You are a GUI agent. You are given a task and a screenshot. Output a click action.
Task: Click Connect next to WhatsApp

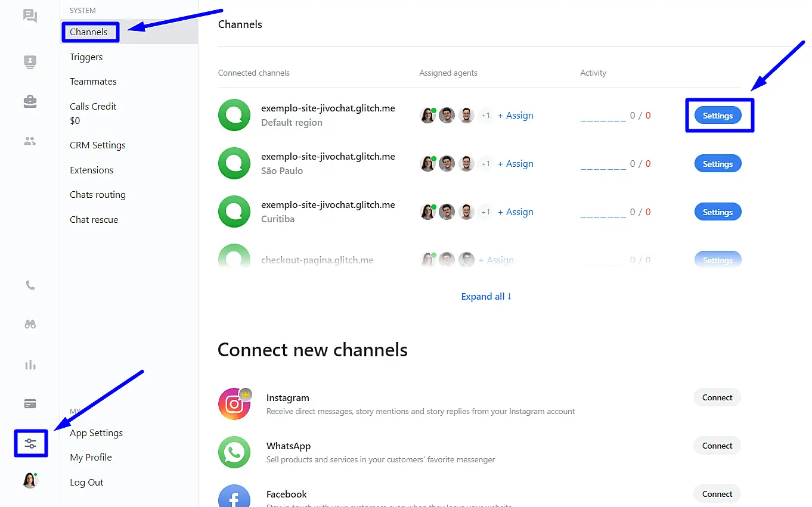pyautogui.click(x=717, y=446)
